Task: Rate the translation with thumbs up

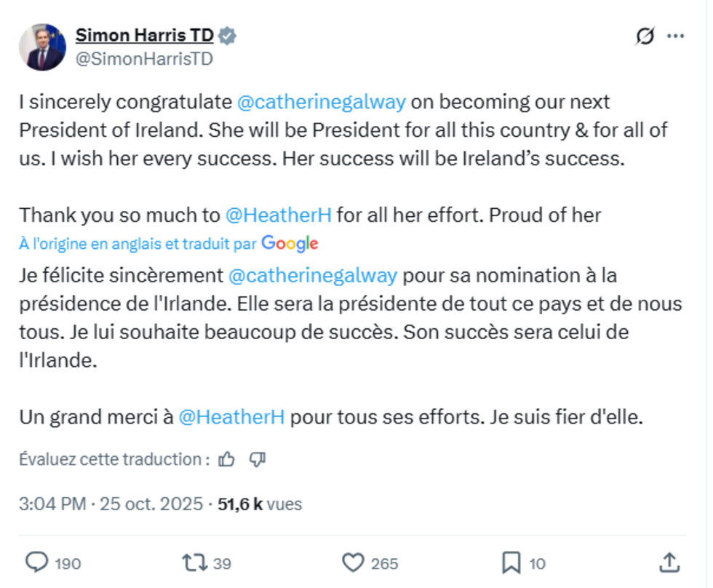Action: pos(227,459)
